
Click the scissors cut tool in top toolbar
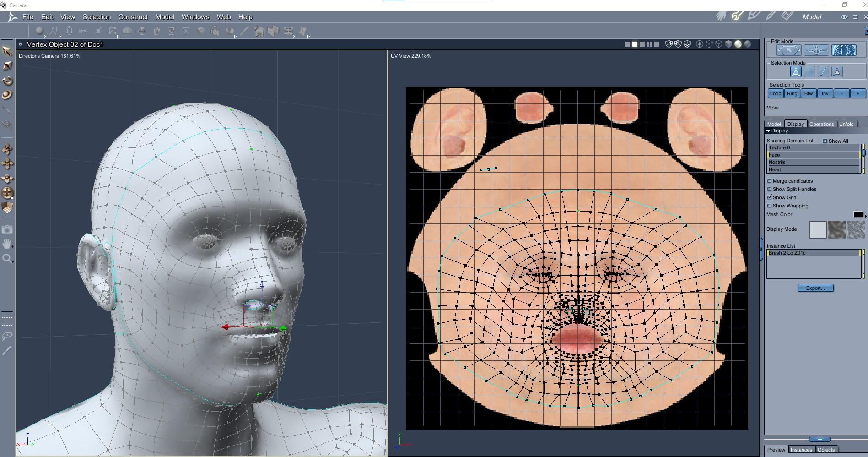[x=83, y=31]
